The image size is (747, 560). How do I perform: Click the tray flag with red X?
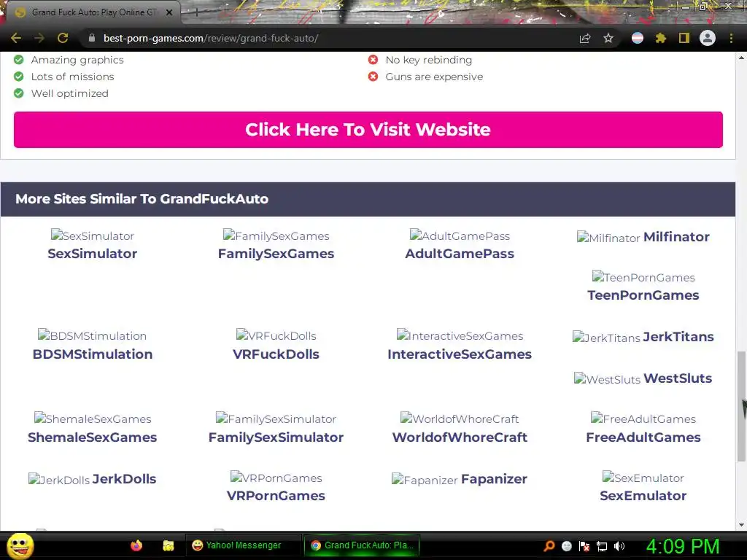pos(584,546)
